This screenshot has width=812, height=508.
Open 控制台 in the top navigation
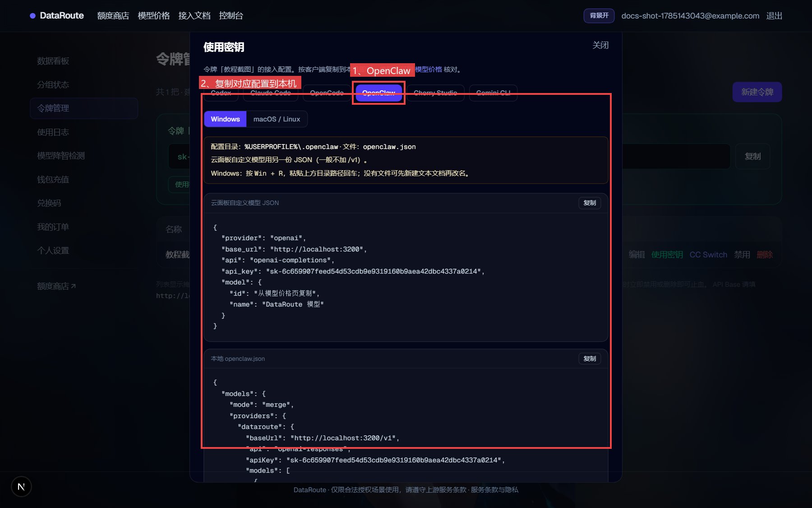[231, 16]
